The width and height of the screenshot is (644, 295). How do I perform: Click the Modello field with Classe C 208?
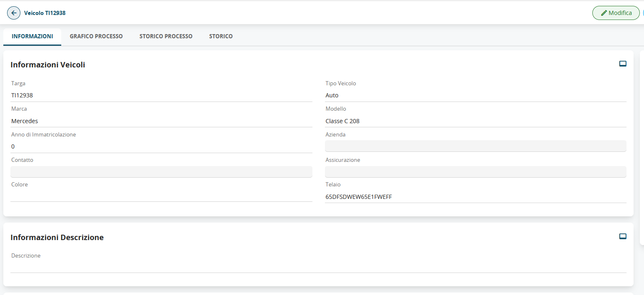[475, 121]
